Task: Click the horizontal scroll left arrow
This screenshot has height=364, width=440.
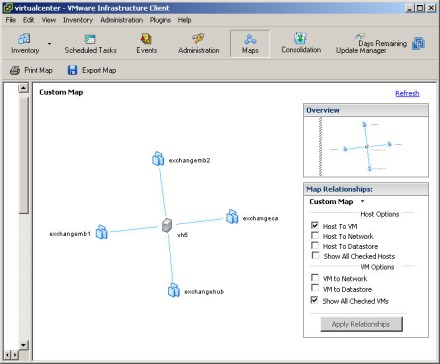Action: 7,355
